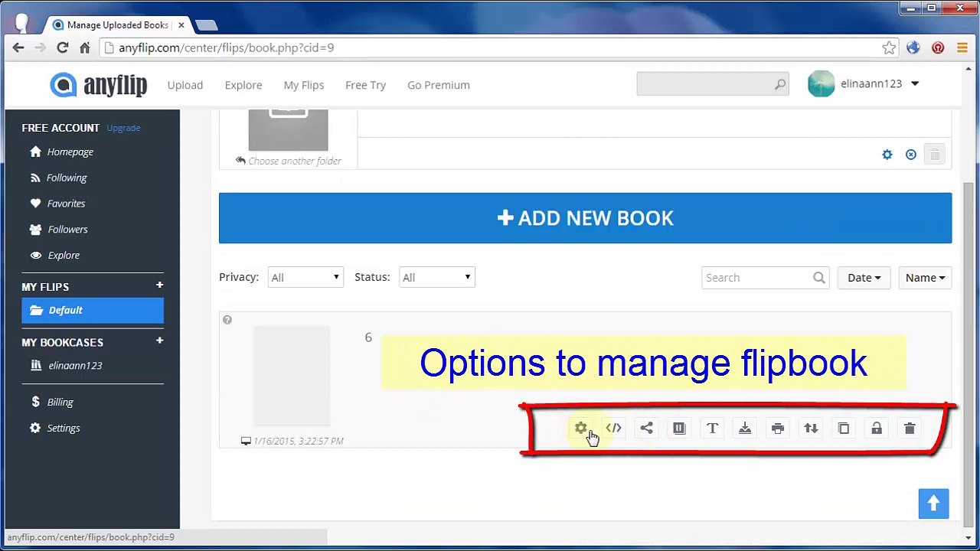The width and height of the screenshot is (980, 551).
Task: Click the bookcase icon in book options
Action: click(x=679, y=429)
